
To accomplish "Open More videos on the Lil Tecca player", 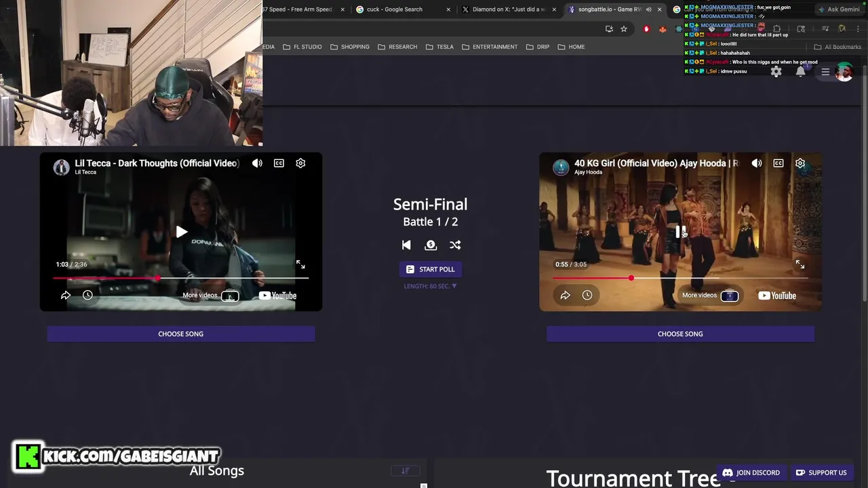I will pyautogui.click(x=211, y=296).
